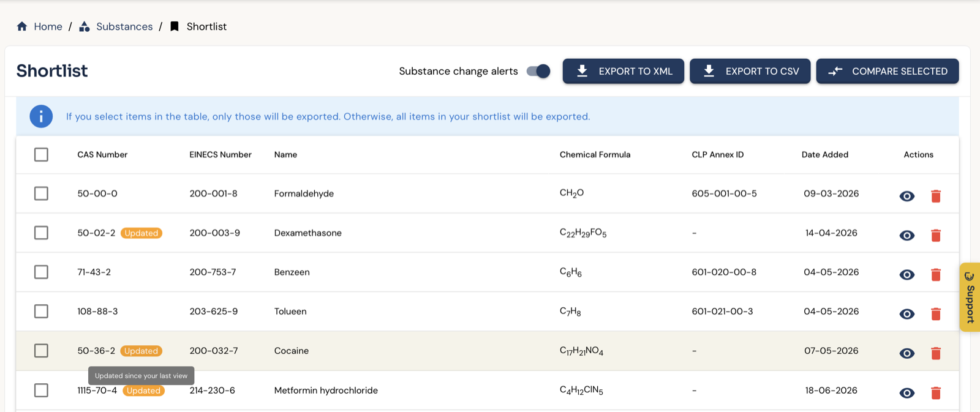Go to Home breadcrumb link
980x412 pixels.
click(48, 26)
